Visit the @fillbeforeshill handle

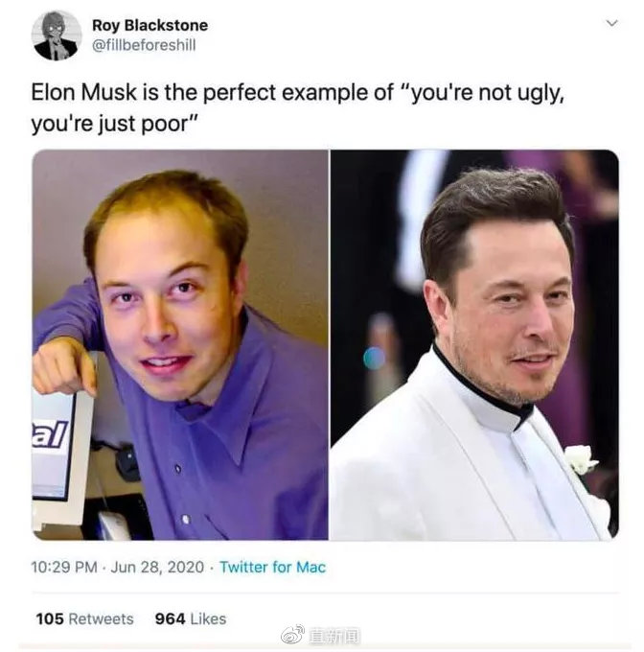click(x=144, y=45)
